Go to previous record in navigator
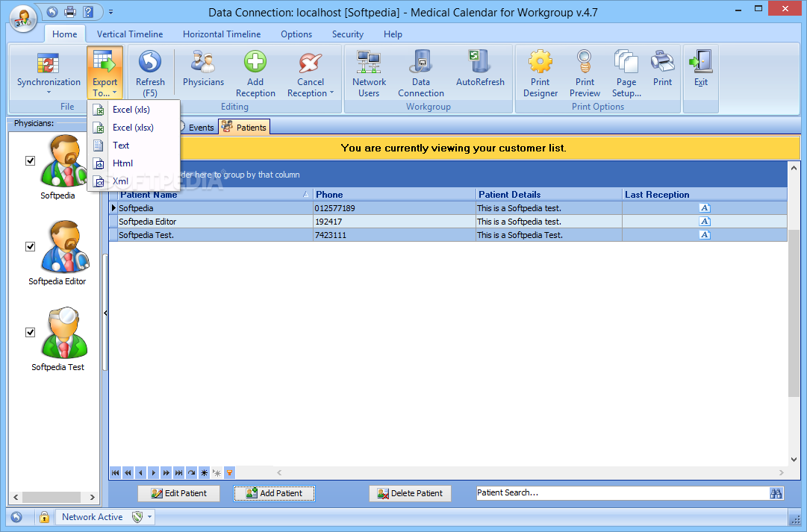The height and width of the screenshot is (532, 807). 140,472
